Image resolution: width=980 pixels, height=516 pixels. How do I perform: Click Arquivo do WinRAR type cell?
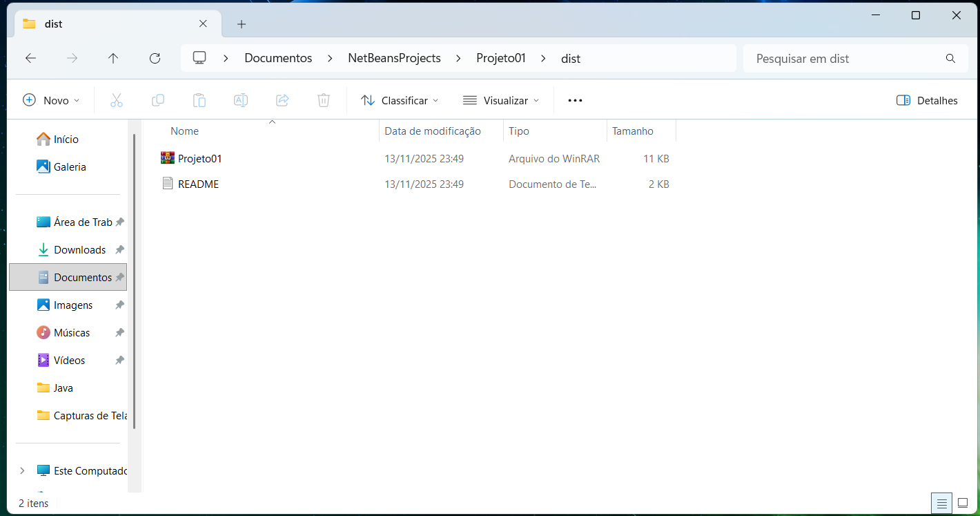click(x=554, y=158)
